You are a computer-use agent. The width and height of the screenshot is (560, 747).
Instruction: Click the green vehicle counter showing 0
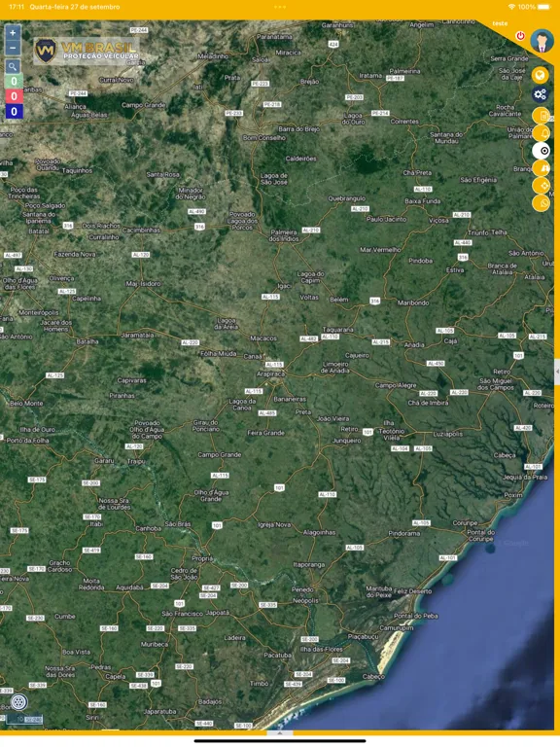[x=14, y=81]
